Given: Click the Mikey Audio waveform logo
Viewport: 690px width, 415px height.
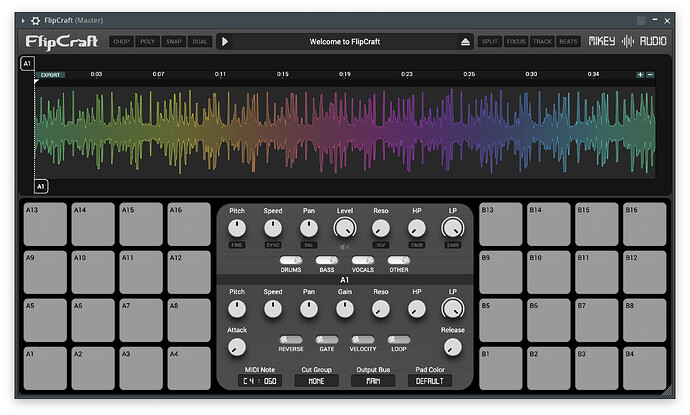Looking at the screenshot, I should click(x=628, y=41).
